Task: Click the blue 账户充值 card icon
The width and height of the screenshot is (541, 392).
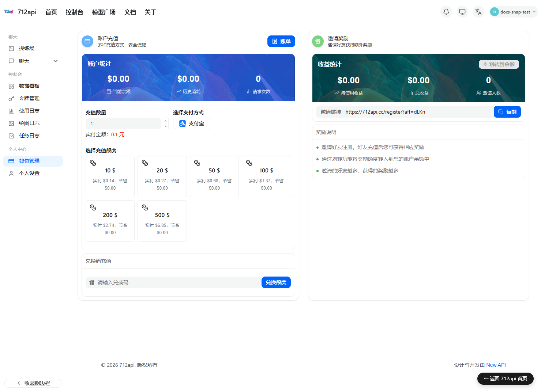Action: click(x=87, y=41)
